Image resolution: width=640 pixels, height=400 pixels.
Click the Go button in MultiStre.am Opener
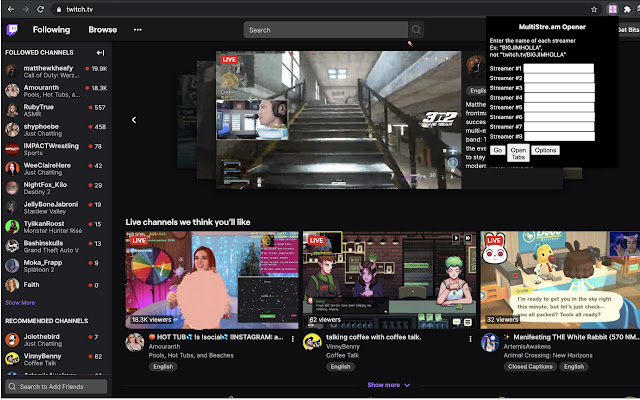(x=498, y=150)
